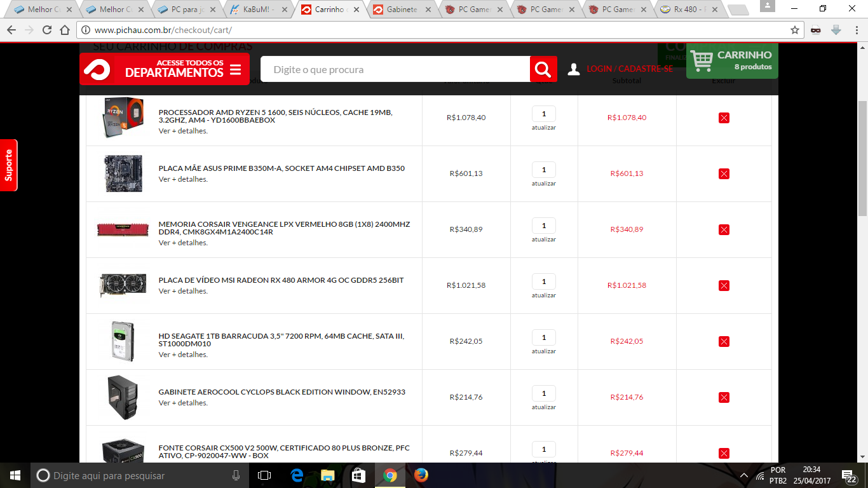868x488 pixels.
Task: Click the mask extension icon in toolbar
Action: pos(815,30)
